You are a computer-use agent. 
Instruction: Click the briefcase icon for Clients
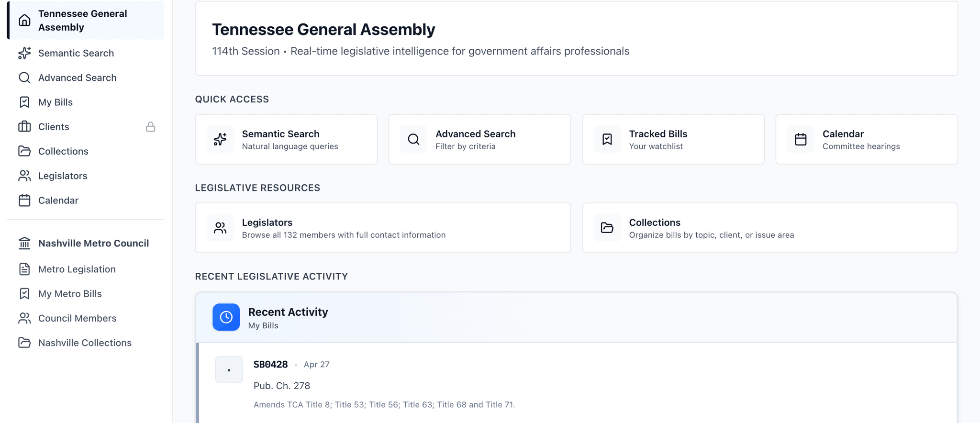[24, 126]
